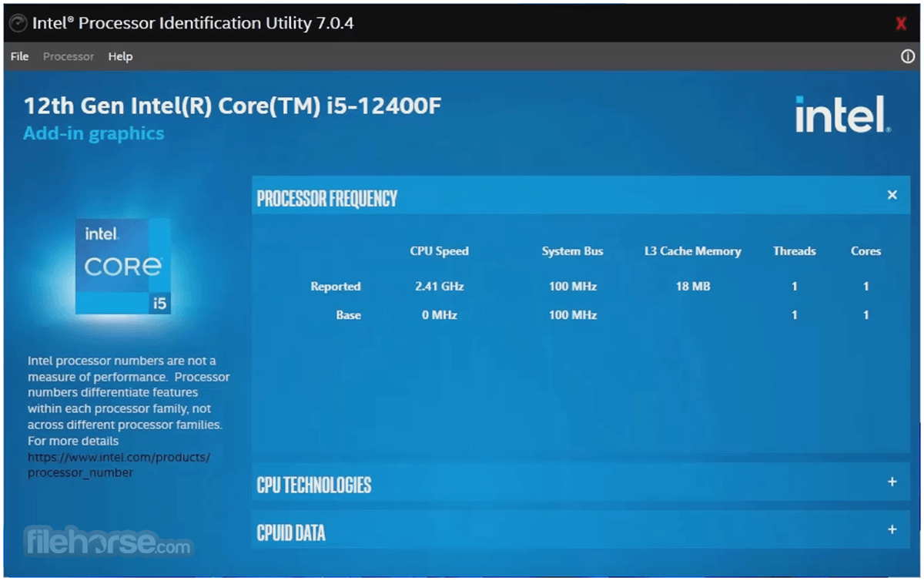Click the Base Cores value
The image size is (924, 581).
865,315
